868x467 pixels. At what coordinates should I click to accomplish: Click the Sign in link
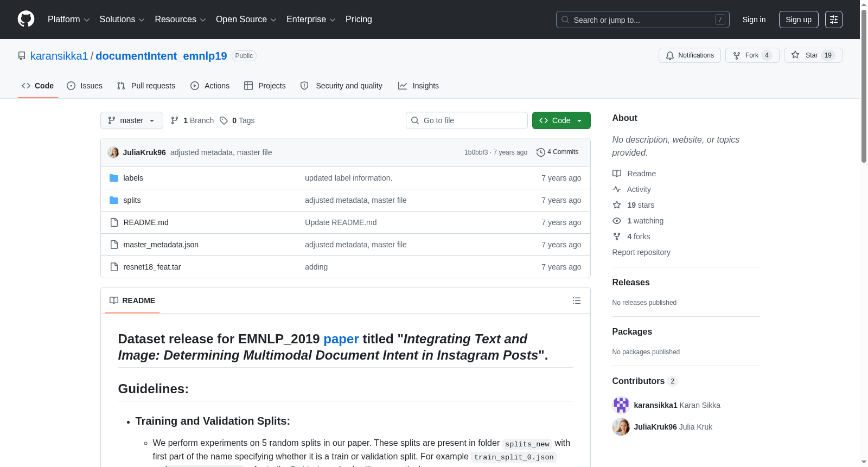point(754,20)
